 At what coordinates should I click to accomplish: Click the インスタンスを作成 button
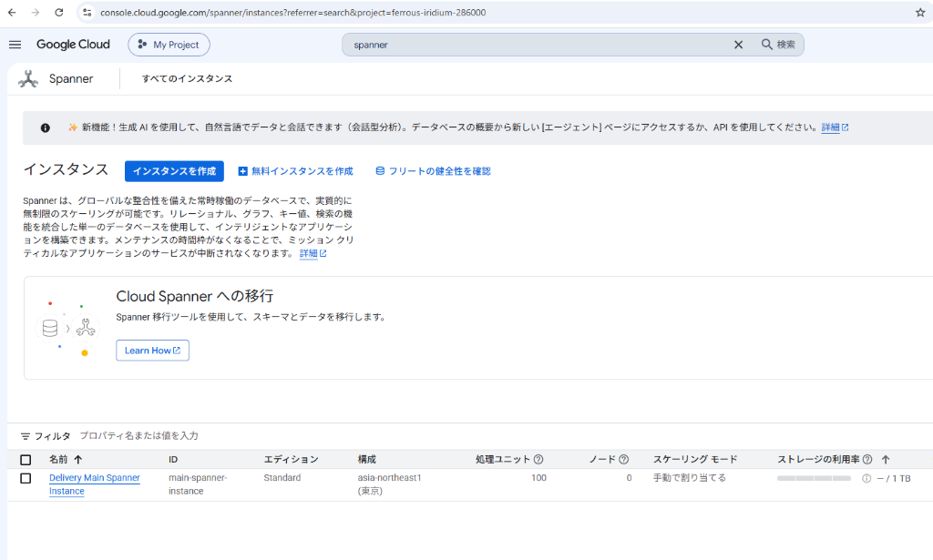pos(174,171)
